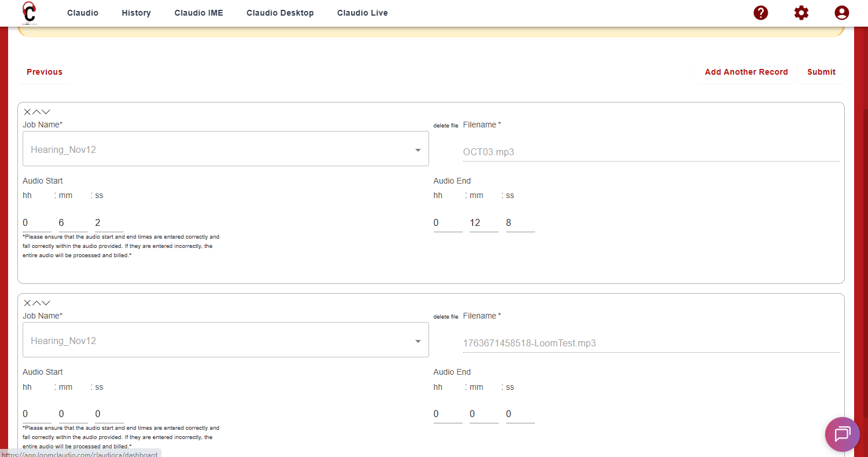
Task: Click the Audio End minutes field showing 12
Action: pyautogui.click(x=484, y=223)
